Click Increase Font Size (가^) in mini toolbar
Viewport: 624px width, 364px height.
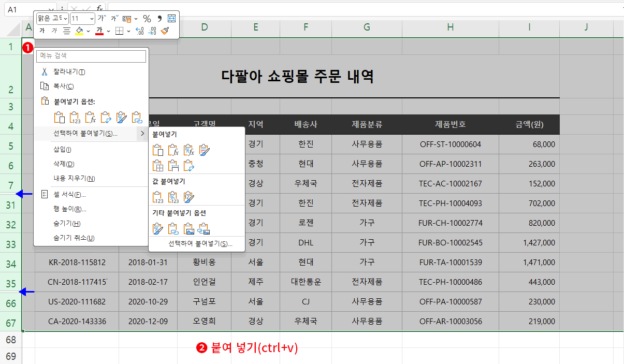(x=102, y=18)
